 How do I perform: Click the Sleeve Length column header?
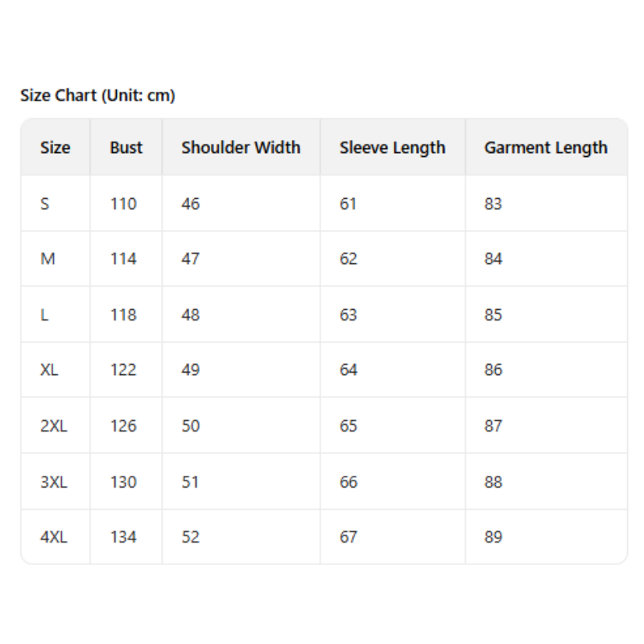click(x=392, y=147)
